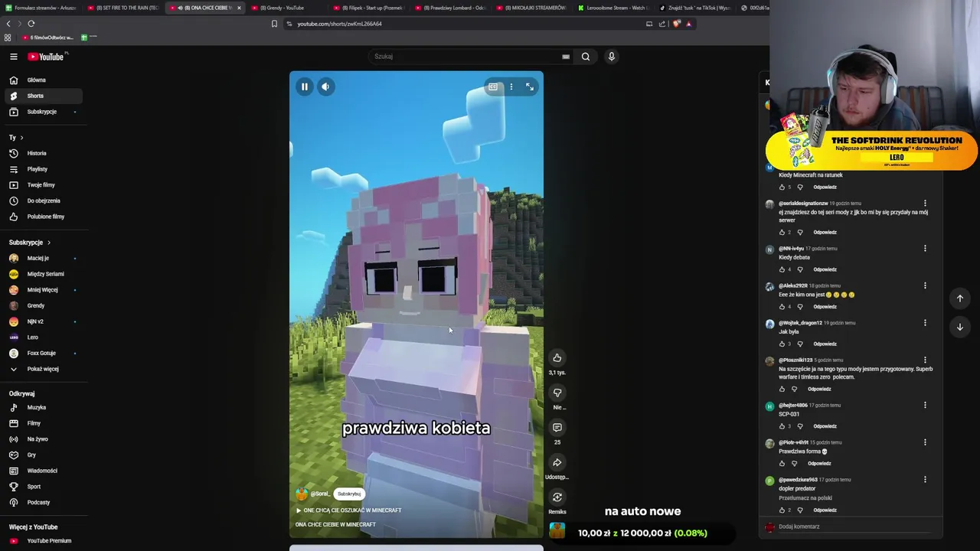Open the Maciej je subscription channel
Screen dimensions: 980x551
pyautogui.click(x=42, y=258)
